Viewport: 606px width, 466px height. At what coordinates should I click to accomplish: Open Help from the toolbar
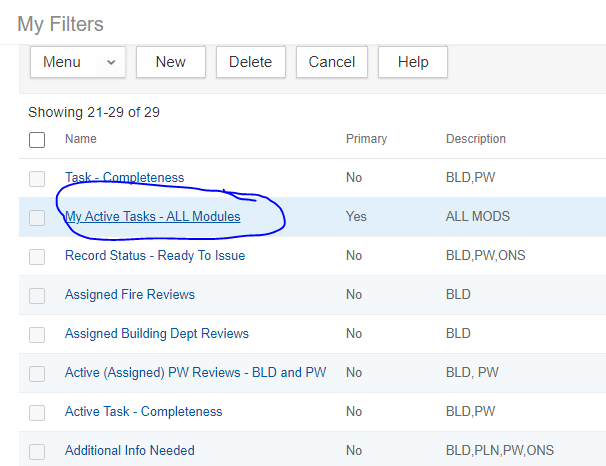(412, 62)
